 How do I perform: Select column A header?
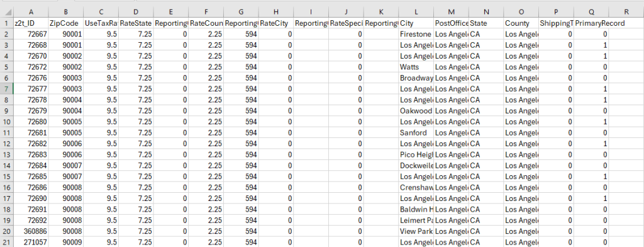(x=31, y=13)
